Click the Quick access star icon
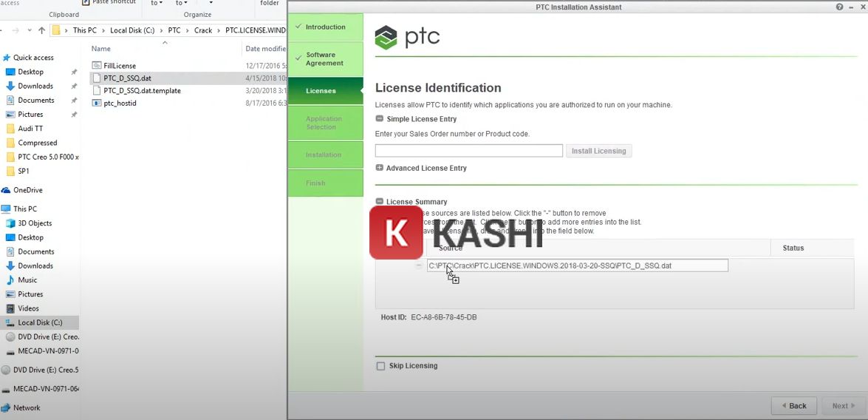 pos(6,58)
